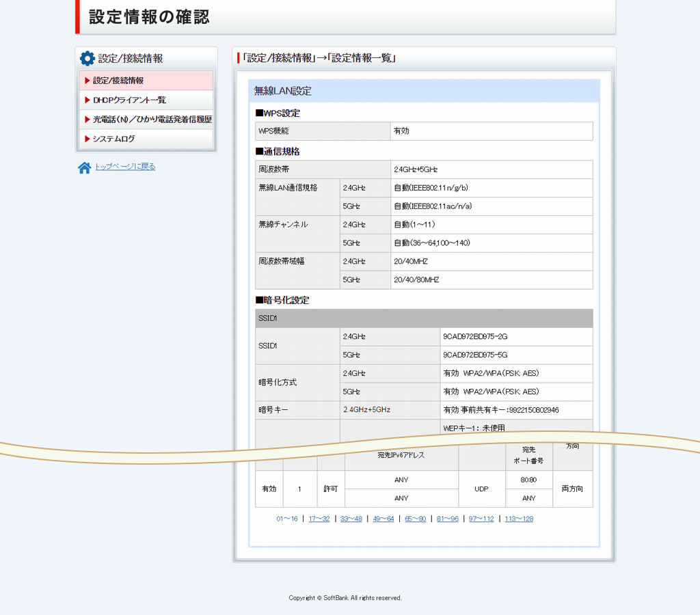Select bandwidth value 20/40/80MHZ

tap(492, 280)
